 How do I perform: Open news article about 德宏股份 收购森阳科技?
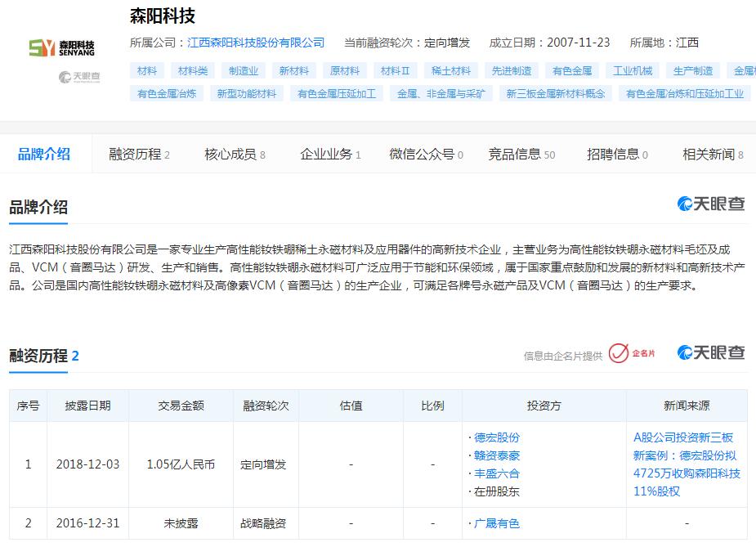pyautogui.click(x=687, y=464)
